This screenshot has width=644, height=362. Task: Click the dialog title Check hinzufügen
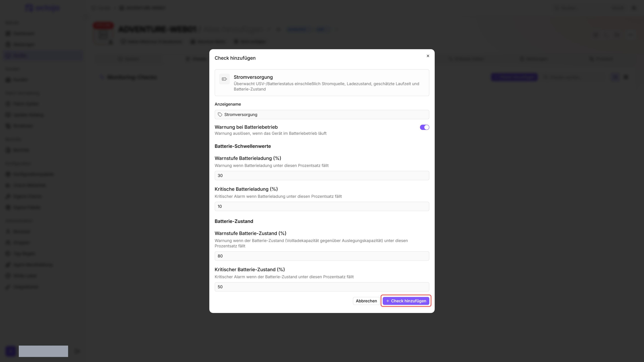(235, 58)
